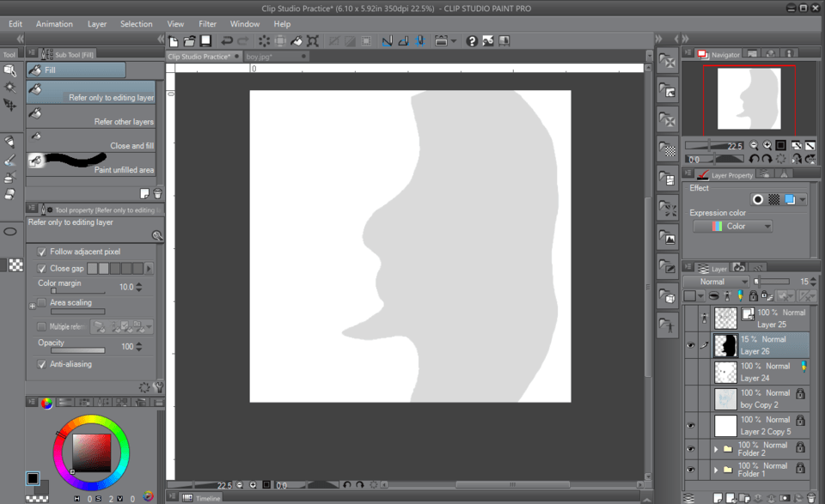825x504 pixels.
Task: Click the Save icon in the toolbar
Action: (206, 40)
